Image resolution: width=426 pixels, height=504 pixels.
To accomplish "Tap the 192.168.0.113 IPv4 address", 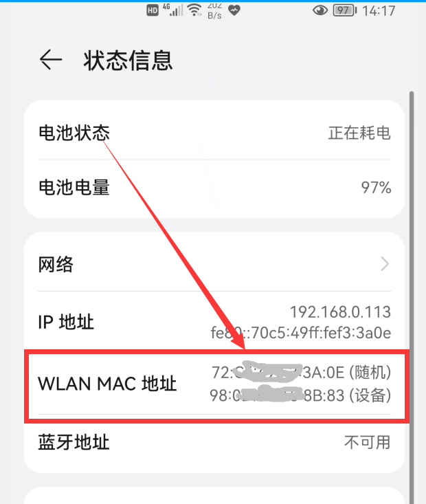I will [341, 312].
